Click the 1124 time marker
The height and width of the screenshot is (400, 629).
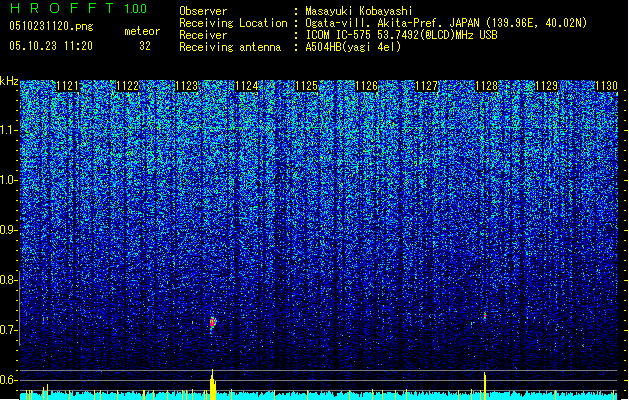tap(247, 86)
